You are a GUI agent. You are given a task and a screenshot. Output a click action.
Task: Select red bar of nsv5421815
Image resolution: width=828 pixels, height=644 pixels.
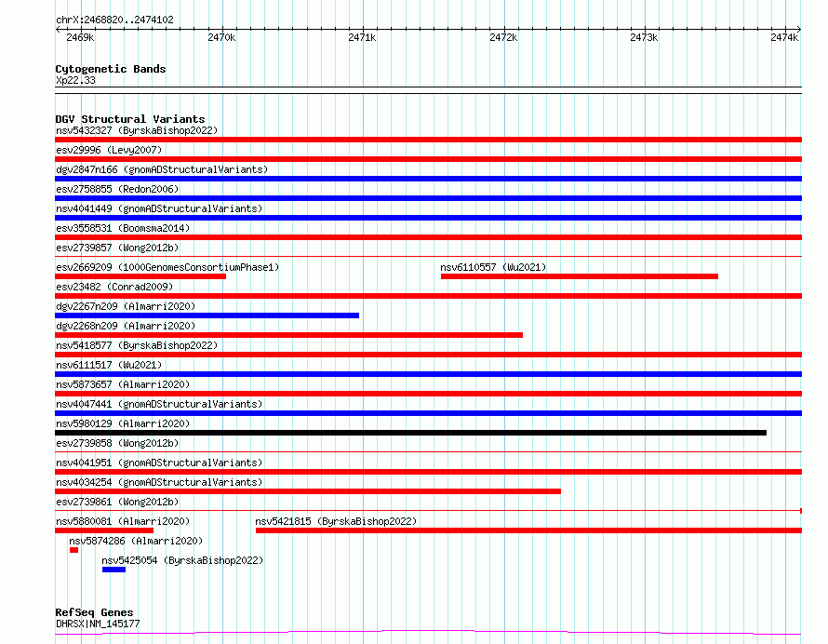pos(529,530)
